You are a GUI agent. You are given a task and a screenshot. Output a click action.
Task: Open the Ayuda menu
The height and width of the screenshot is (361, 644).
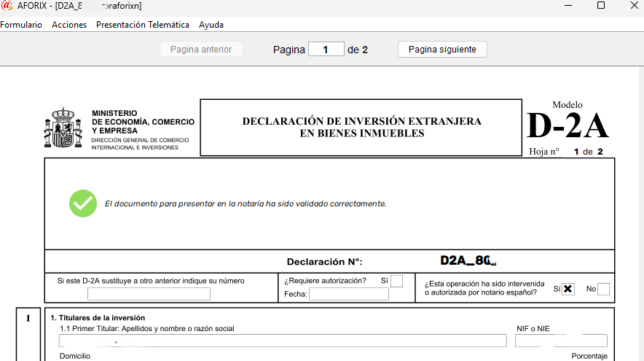211,25
